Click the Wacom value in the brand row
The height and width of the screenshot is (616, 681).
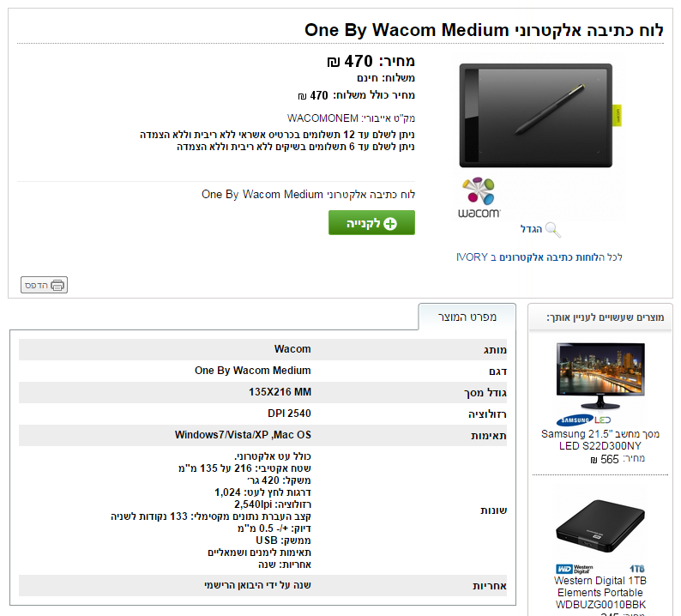pos(292,349)
